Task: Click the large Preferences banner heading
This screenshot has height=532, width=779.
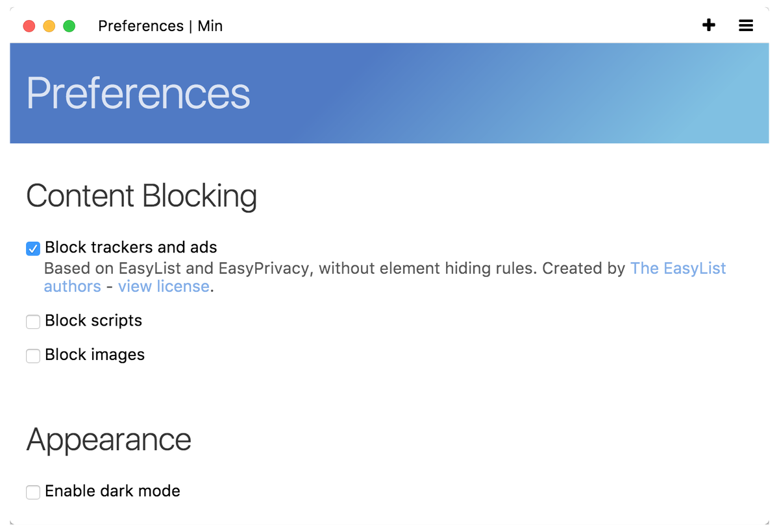Action: tap(138, 93)
